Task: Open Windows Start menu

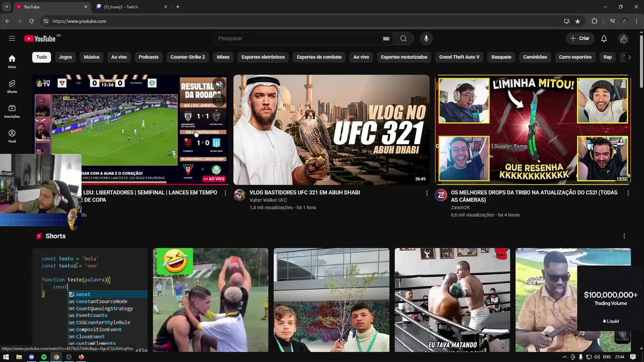Action: pyautogui.click(x=6, y=357)
